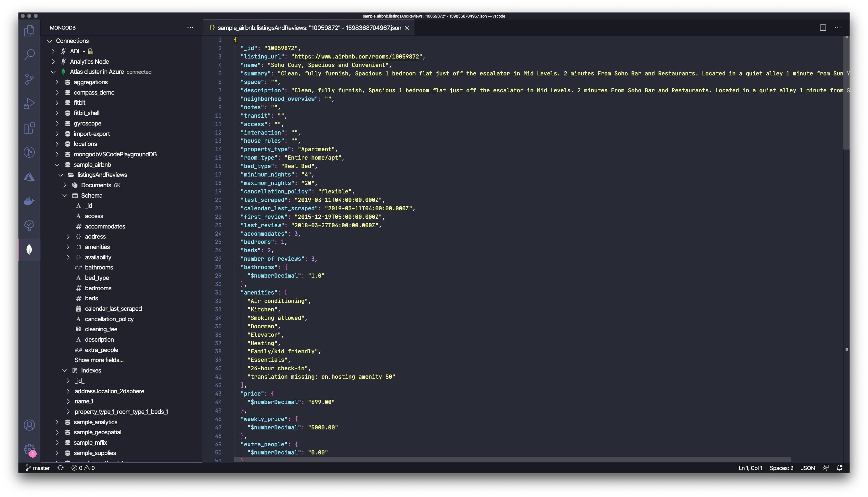Image resolution: width=868 pixels, height=497 pixels.
Task: Open notifications bell in status bar
Action: [840, 468]
